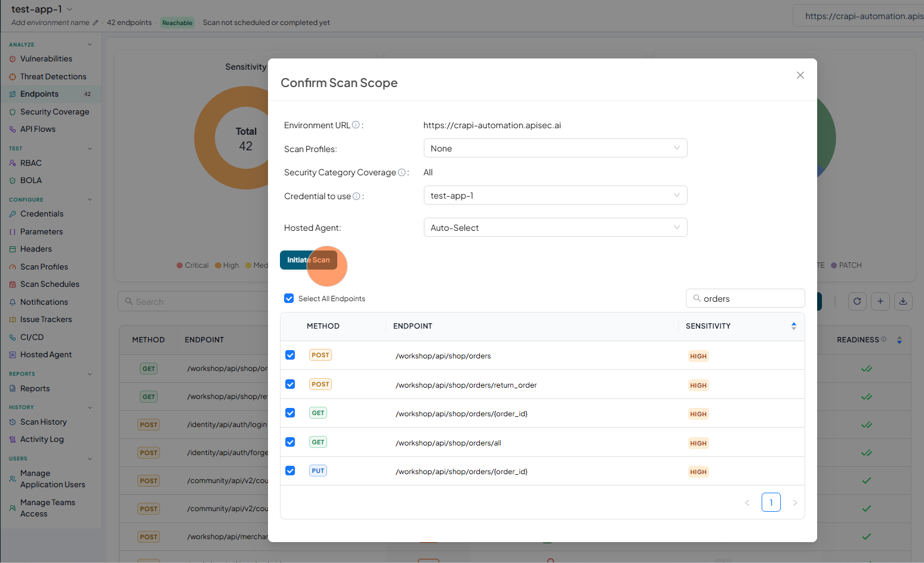The width and height of the screenshot is (924, 563).
Task: Click the BOLA sidebar icon
Action: [13, 181]
